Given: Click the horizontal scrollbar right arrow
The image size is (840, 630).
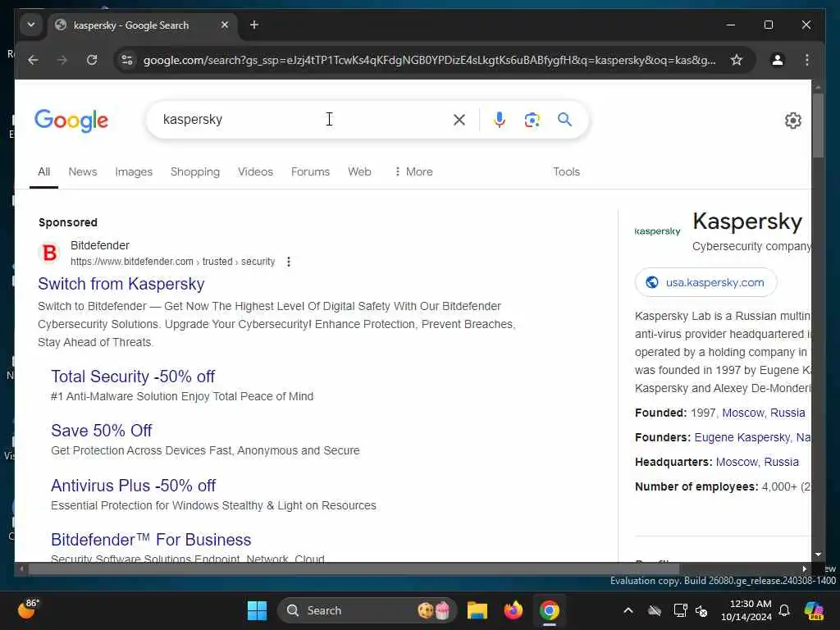Looking at the screenshot, I should click(x=804, y=569).
